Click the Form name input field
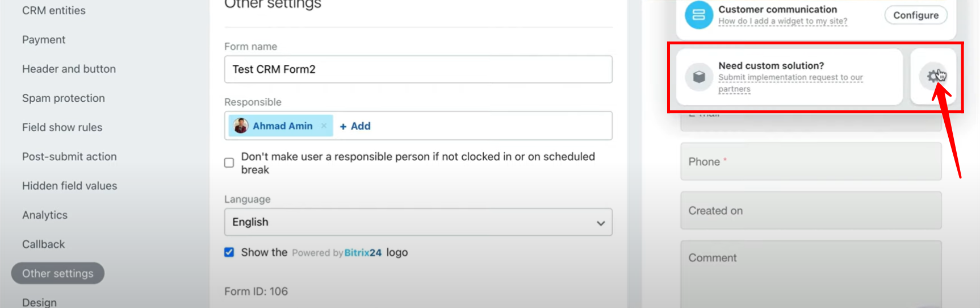 pyautogui.click(x=418, y=69)
